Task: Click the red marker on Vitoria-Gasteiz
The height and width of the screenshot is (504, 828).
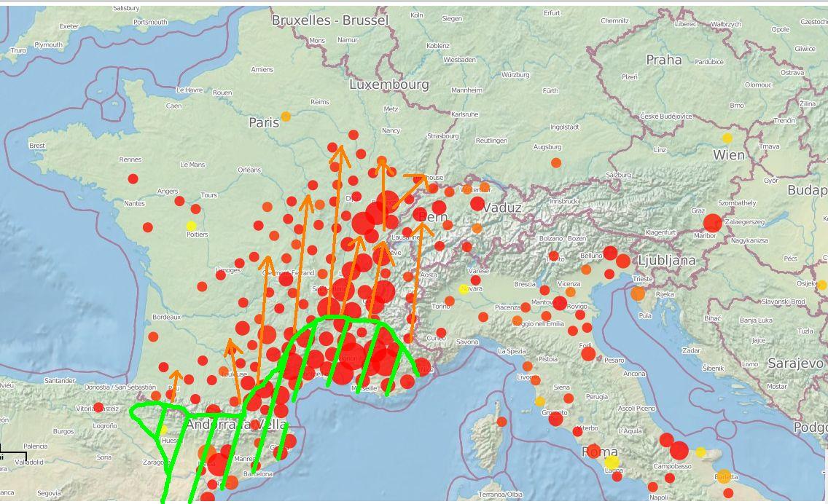Action: coord(98,407)
